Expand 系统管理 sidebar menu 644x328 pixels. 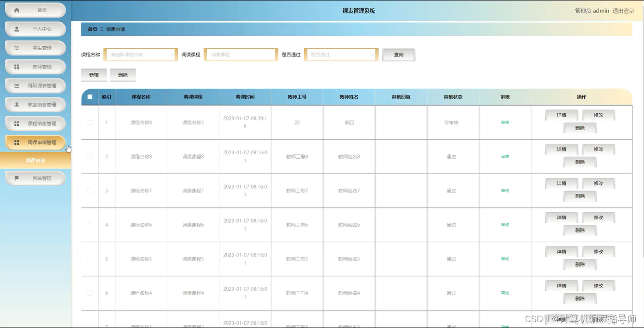tap(36, 178)
